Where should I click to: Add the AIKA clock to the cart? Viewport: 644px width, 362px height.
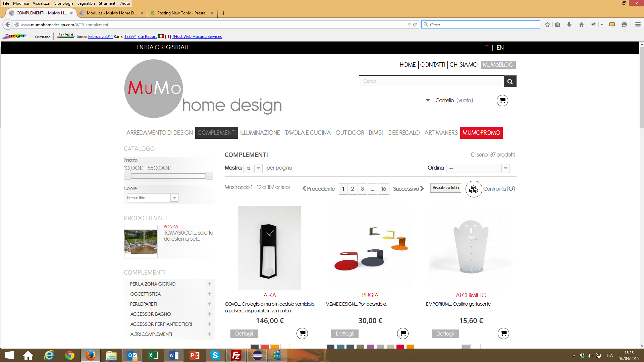coord(302,334)
